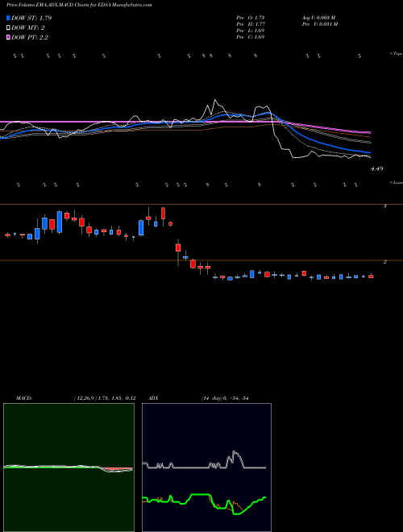
Task: Select the 'DOW ST: 1.79' legend label
Action: [31, 18]
